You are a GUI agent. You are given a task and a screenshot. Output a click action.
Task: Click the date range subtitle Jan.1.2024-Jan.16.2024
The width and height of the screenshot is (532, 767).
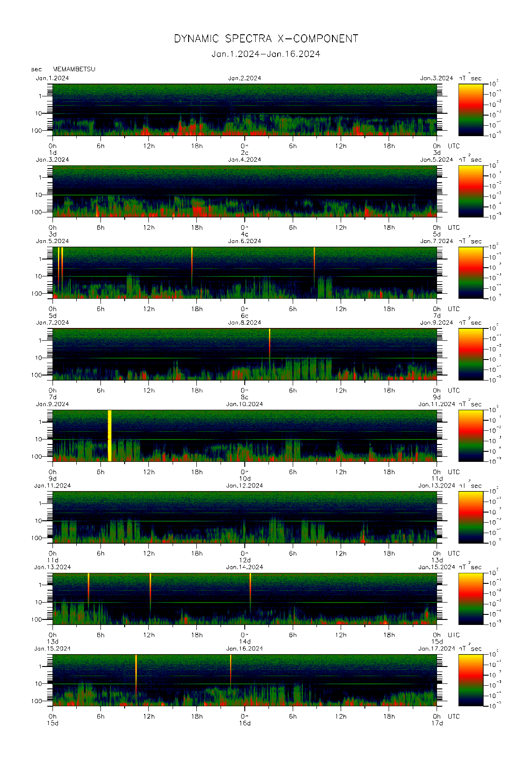click(266, 54)
